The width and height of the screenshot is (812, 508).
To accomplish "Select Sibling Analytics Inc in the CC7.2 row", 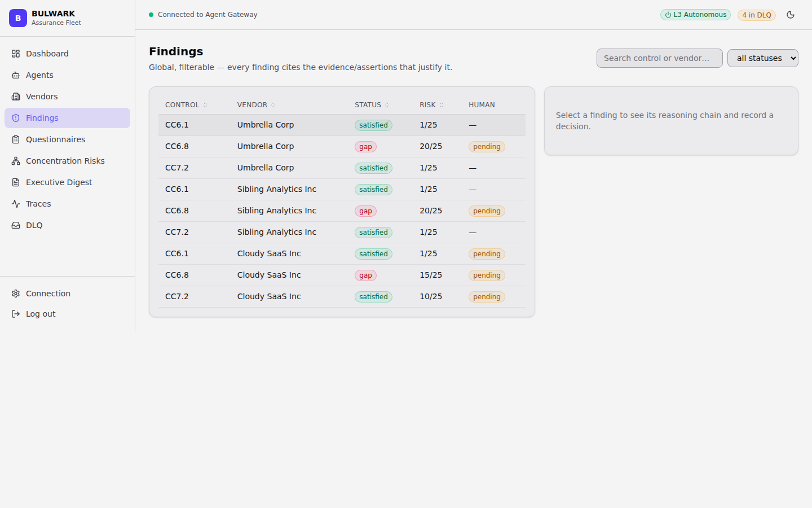I will 277,232.
